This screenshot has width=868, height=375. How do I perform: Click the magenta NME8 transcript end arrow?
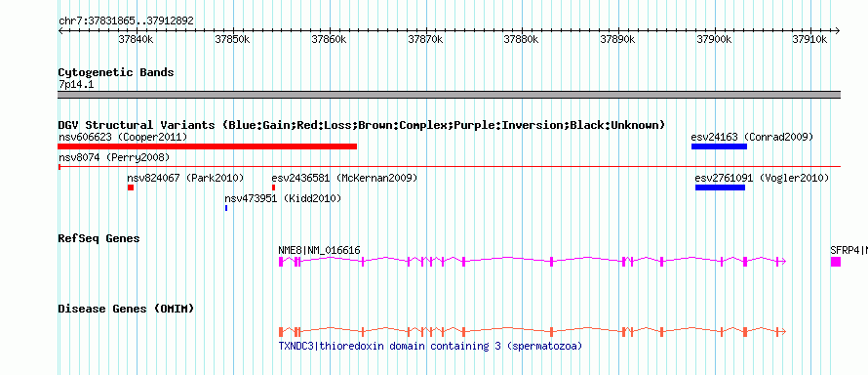[783, 262]
